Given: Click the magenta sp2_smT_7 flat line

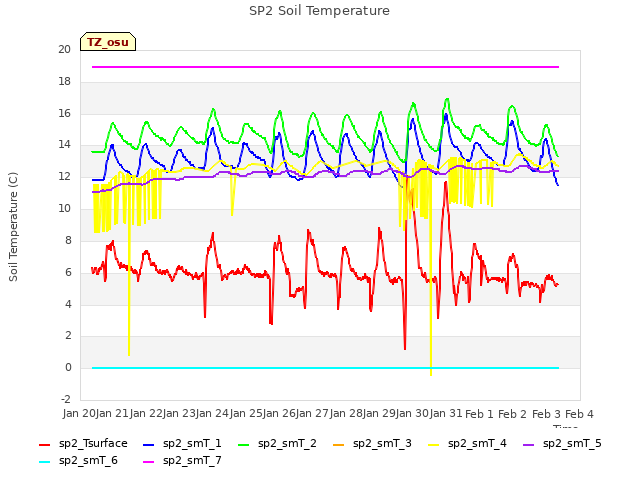Looking at the screenshot, I should [x=325, y=67].
